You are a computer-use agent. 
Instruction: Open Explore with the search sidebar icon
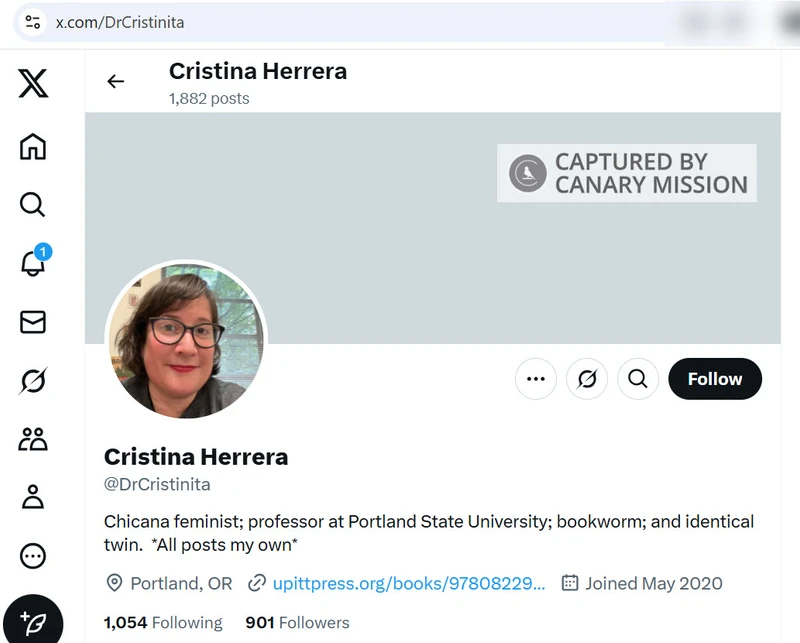[32, 205]
